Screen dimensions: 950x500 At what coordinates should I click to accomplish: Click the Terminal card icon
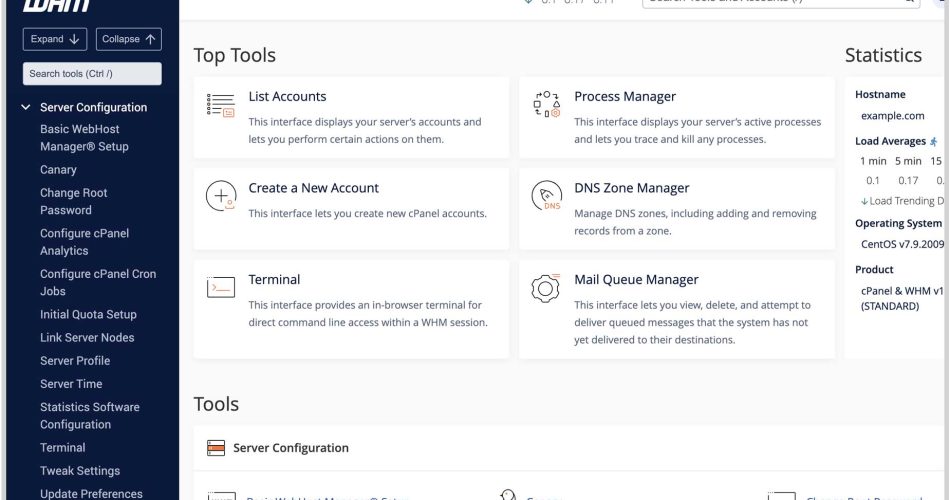[221, 287]
